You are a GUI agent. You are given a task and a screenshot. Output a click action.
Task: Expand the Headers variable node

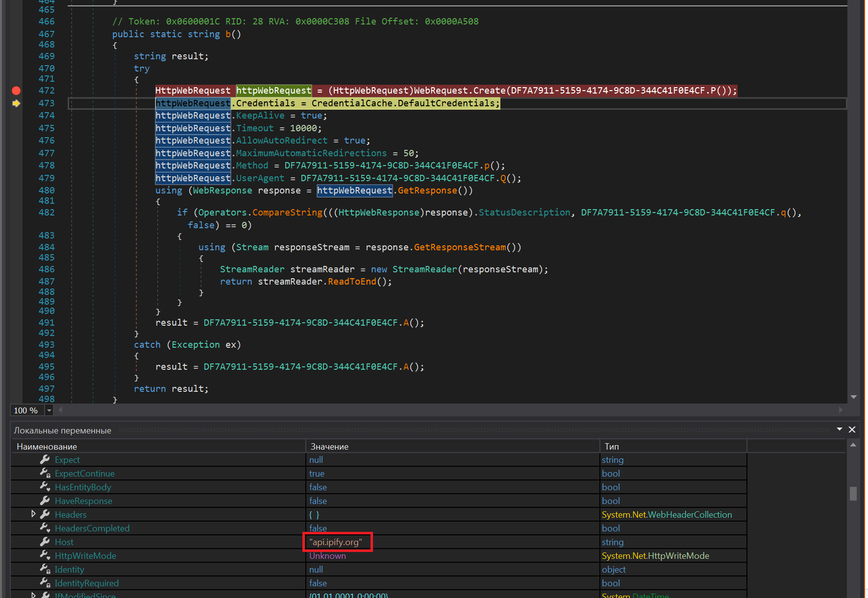coord(33,514)
